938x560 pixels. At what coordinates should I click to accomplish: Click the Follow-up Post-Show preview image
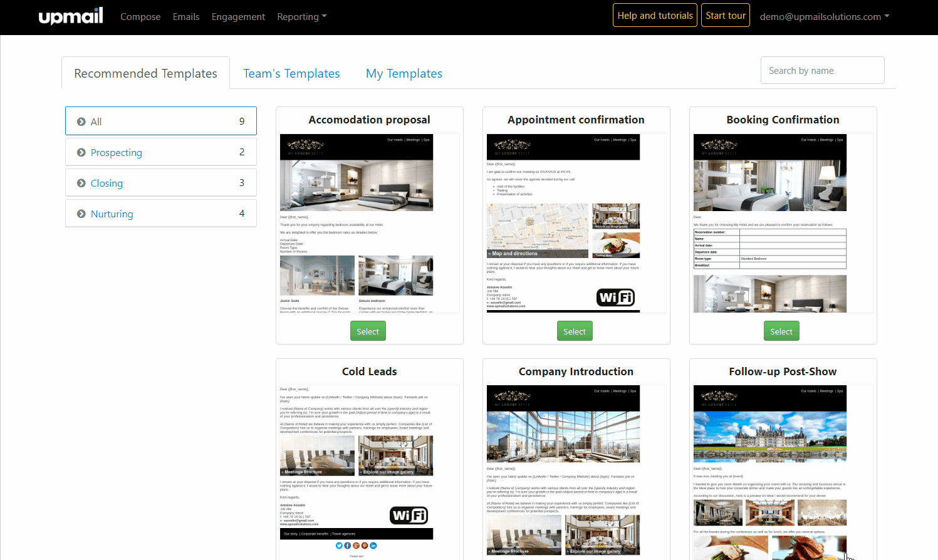[783, 472]
